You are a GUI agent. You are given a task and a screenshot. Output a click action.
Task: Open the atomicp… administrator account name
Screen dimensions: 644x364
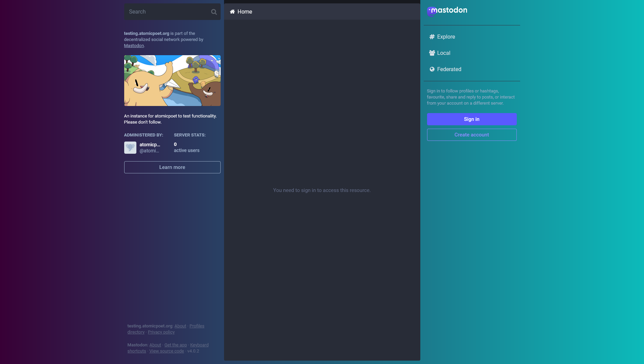coord(150,145)
